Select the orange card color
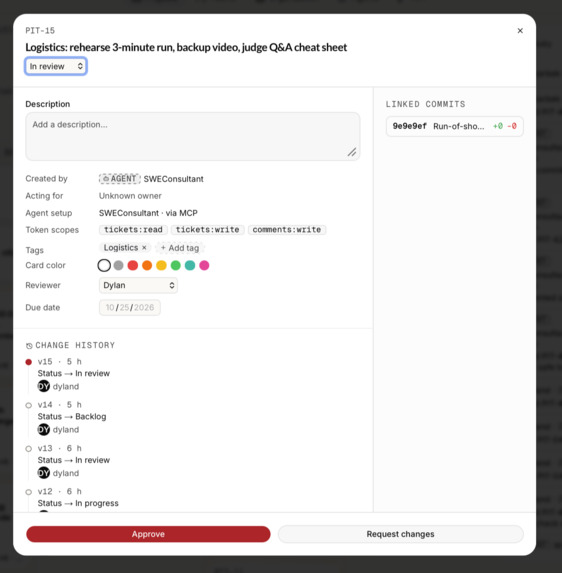562x573 pixels. 147,265
